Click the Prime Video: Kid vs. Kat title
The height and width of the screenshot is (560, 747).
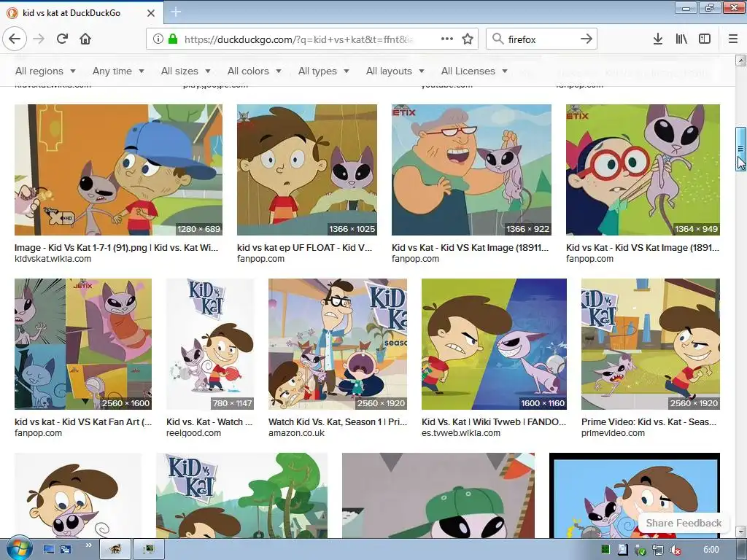coord(649,422)
